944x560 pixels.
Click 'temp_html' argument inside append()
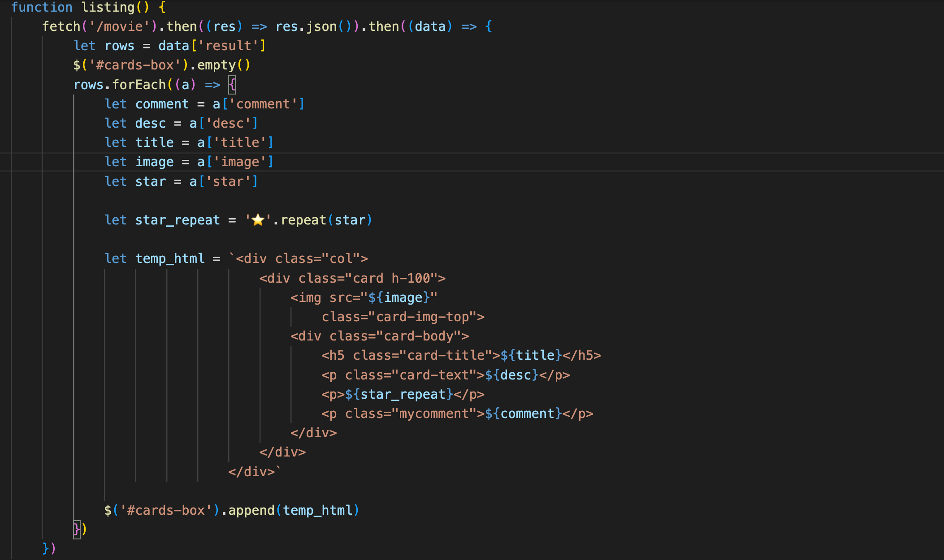click(x=318, y=510)
